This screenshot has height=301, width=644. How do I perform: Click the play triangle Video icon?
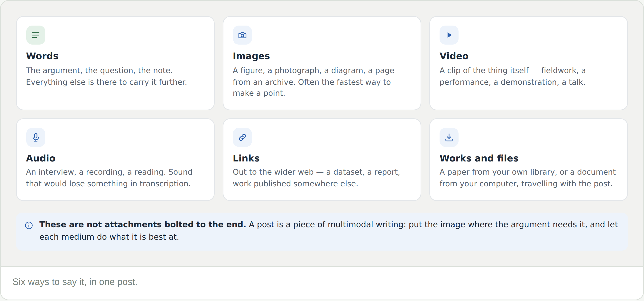449,35
